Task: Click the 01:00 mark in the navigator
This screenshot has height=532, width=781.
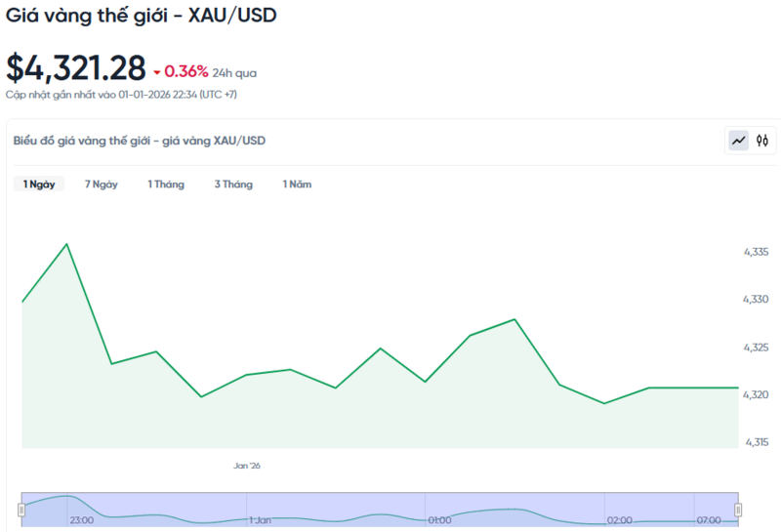Action: [x=438, y=520]
